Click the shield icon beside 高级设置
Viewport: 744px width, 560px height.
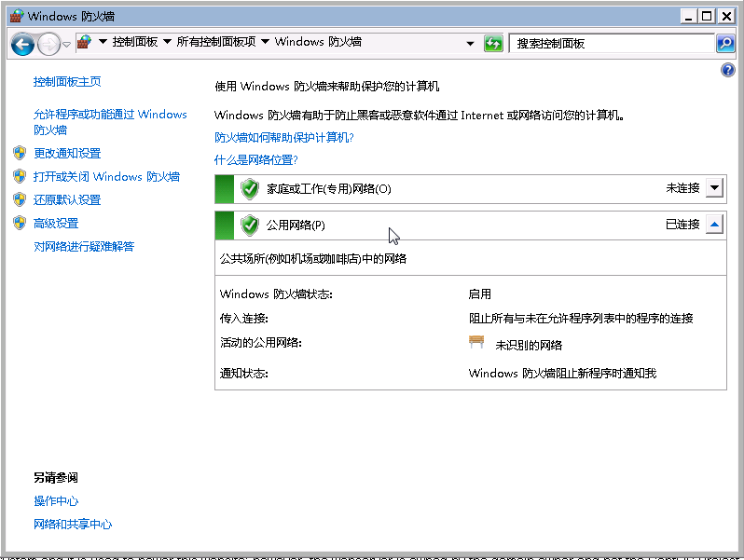(20, 223)
